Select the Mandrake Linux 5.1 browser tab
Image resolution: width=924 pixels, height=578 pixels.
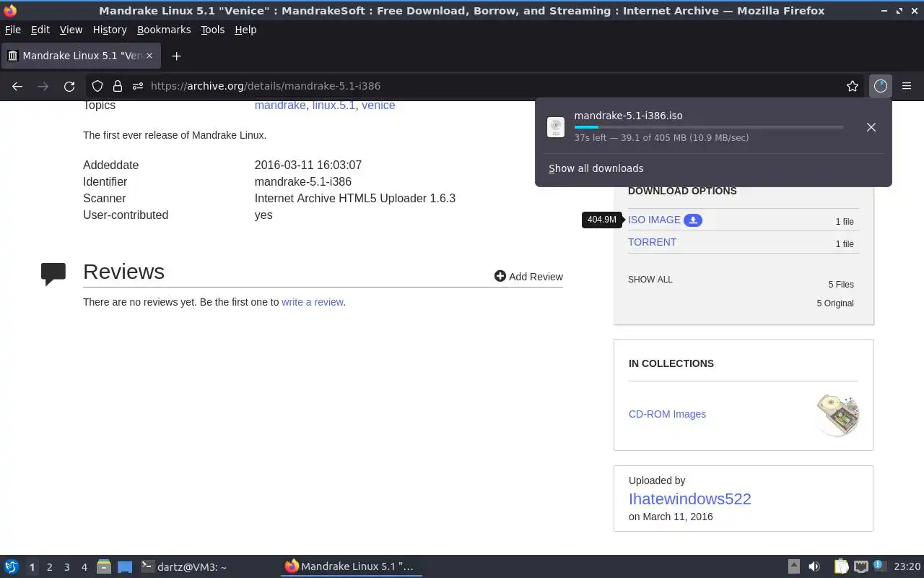(x=80, y=56)
